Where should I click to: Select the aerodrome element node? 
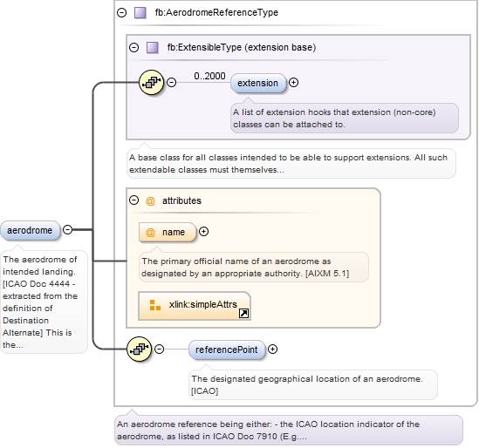tap(31, 230)
